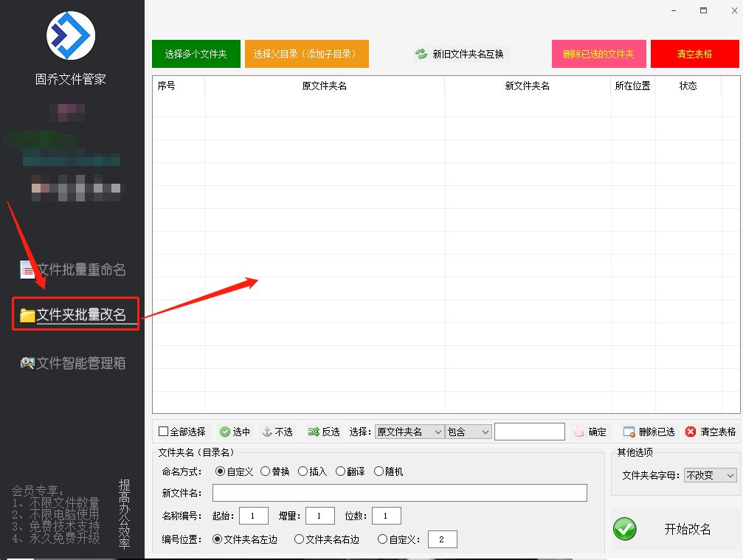
Task: Click the 反选 button
Action: (324, 432)
